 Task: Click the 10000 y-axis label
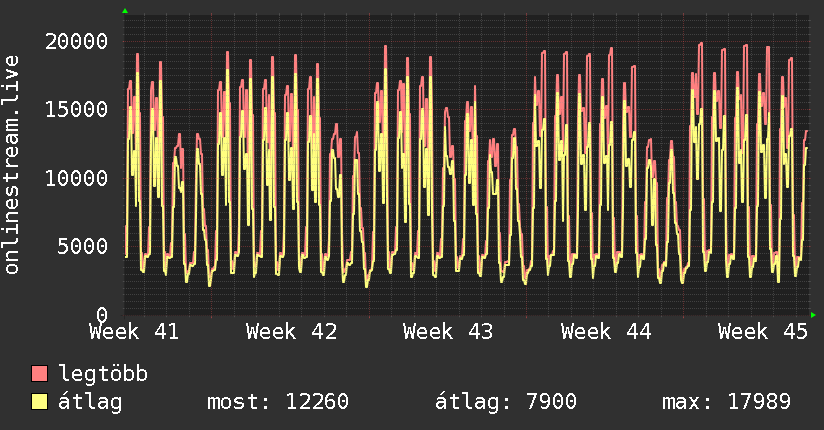click(76, 178)
